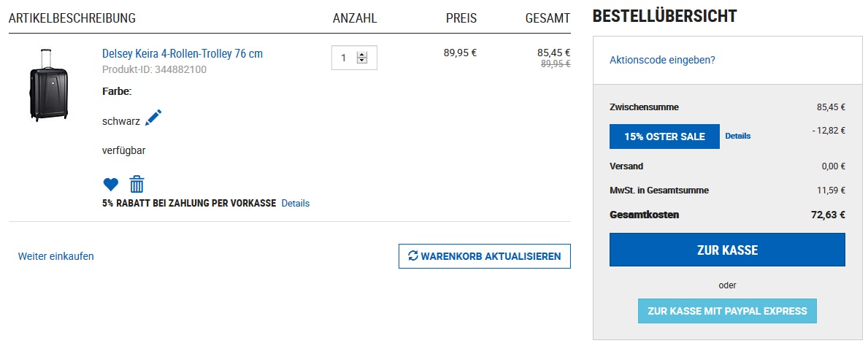Image resolution: width=868 pixels, height=346 pixels.
Task: Click the heart wishlist icon
Action: click(x=110, y=185)
